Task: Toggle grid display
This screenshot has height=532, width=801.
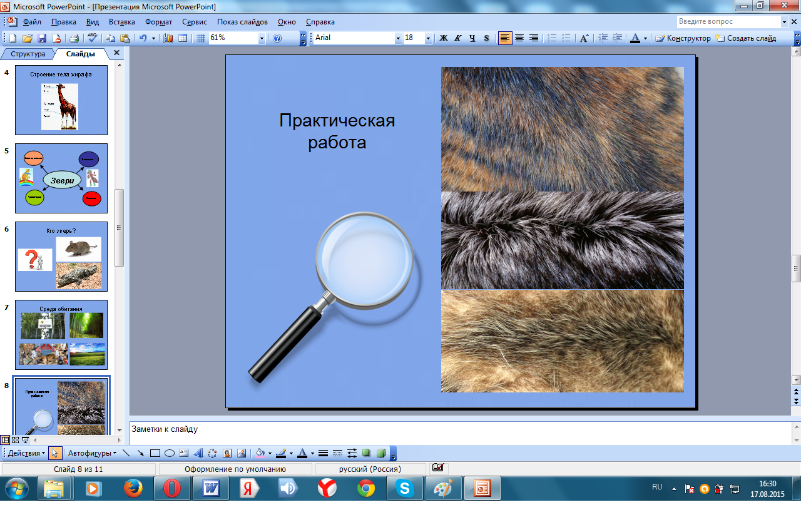Action: point(201,38)
